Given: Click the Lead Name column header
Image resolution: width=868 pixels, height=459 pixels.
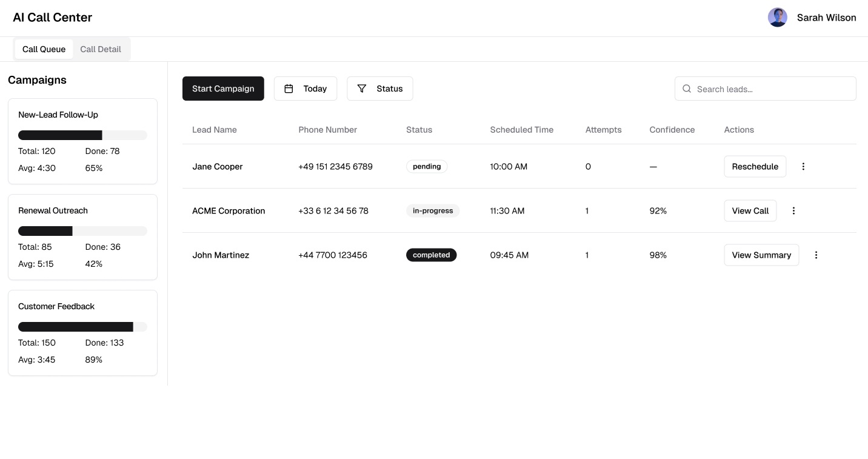Looking at the screenshot, I should [215, 130].
